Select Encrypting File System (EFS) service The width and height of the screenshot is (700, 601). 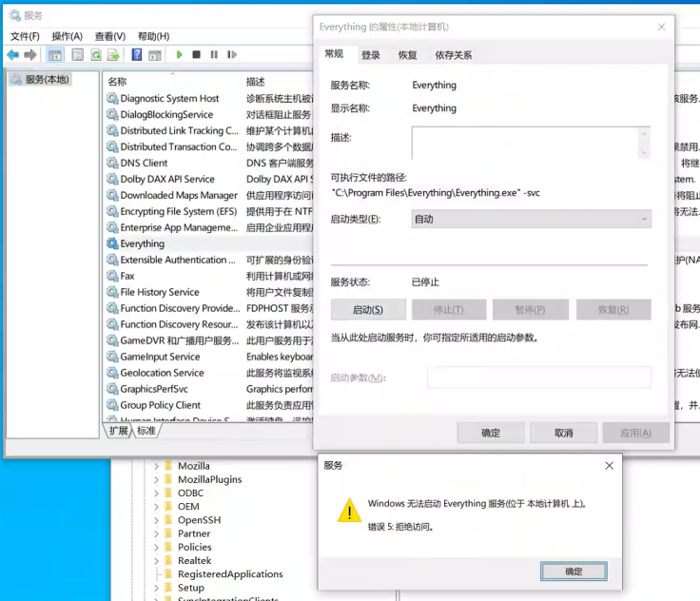click(179, 211)
